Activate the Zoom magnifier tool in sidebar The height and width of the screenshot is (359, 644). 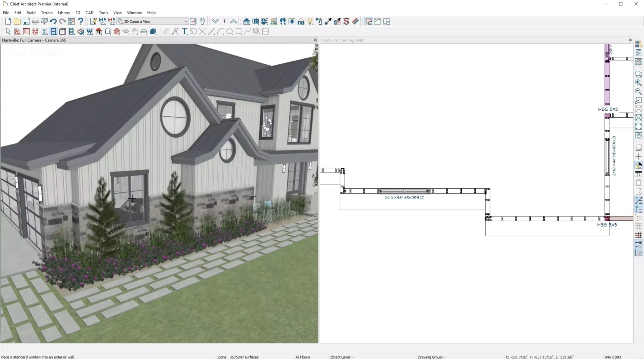tap(638, 74)
